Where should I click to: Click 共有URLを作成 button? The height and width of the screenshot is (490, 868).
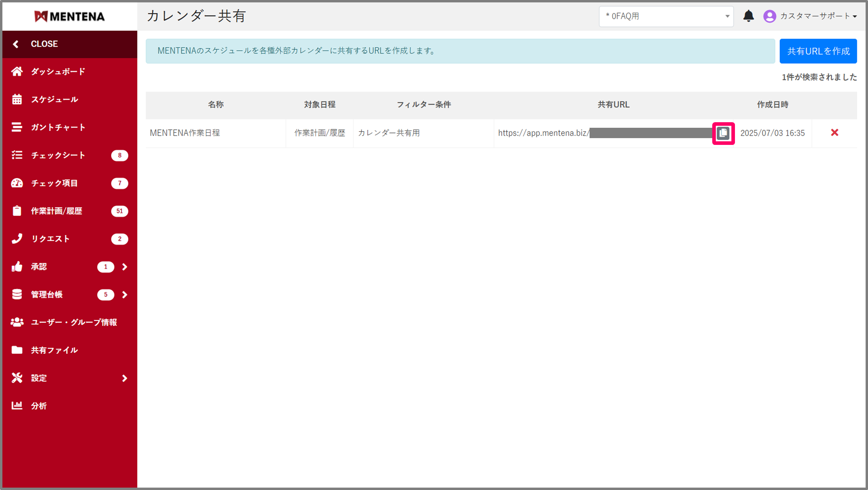(818, 51)
